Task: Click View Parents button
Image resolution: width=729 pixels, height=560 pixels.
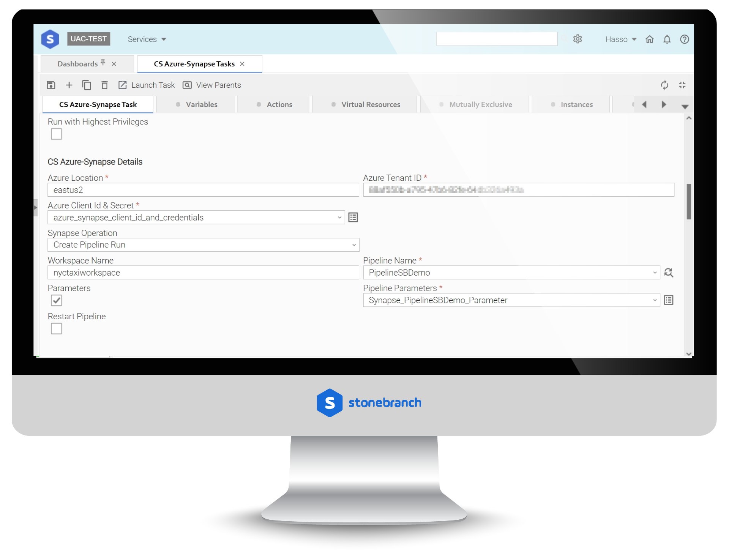Action: point(211,85)
